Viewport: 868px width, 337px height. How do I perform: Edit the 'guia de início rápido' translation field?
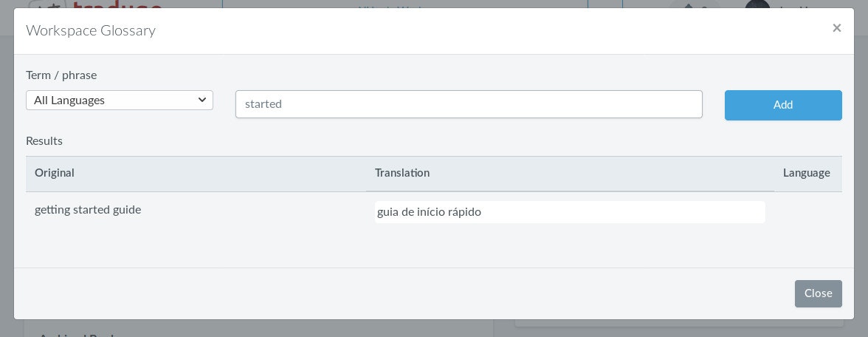pos(569,212)
